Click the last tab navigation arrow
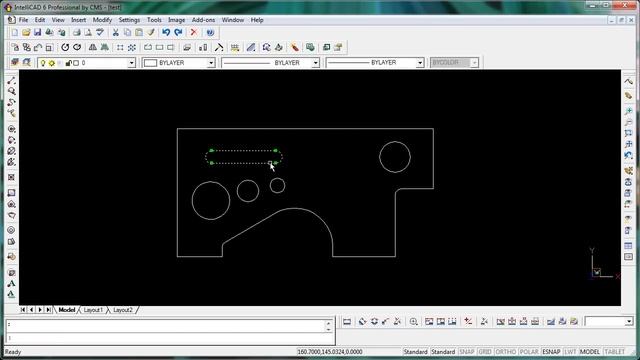Viewport: 640px width, 360px height. tap(49, 310)
